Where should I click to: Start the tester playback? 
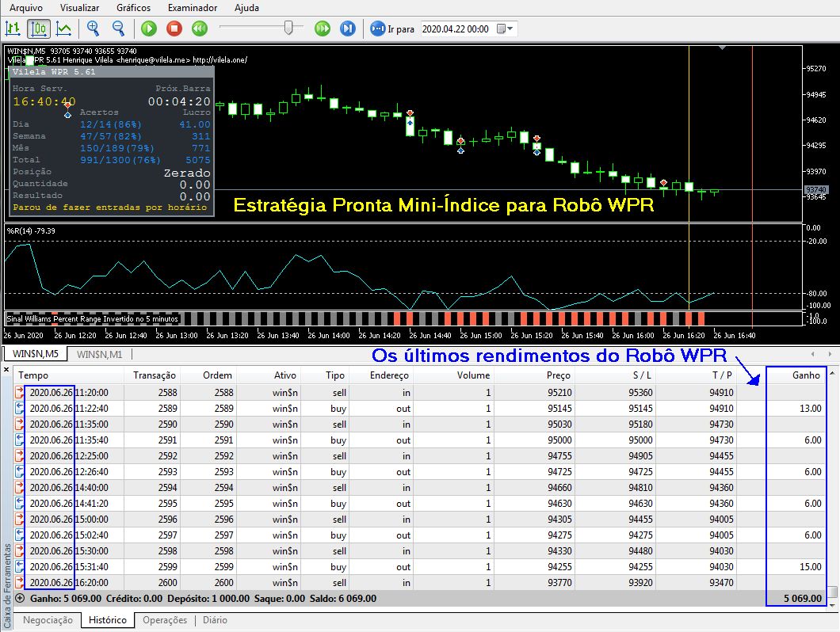pyautogui.click(x=149, y=29)
